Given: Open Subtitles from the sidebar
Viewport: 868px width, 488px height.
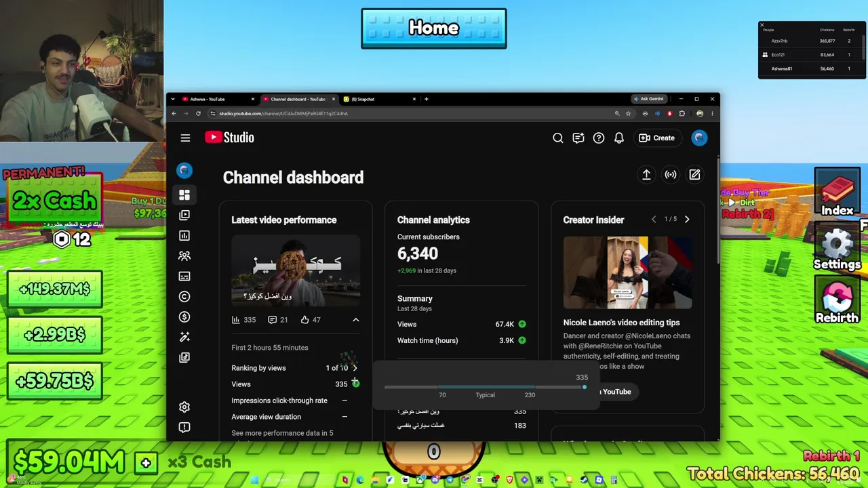Looking at the screenshot, I should pos(184,277).
